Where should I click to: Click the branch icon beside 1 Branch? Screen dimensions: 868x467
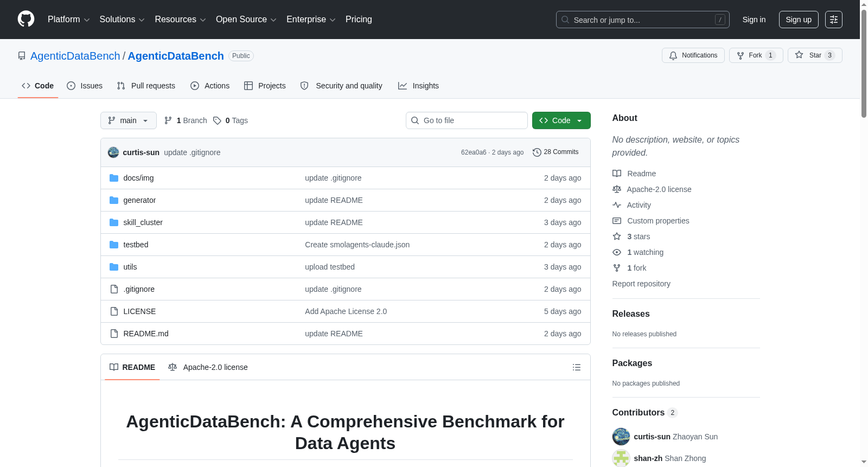[168, 120]
